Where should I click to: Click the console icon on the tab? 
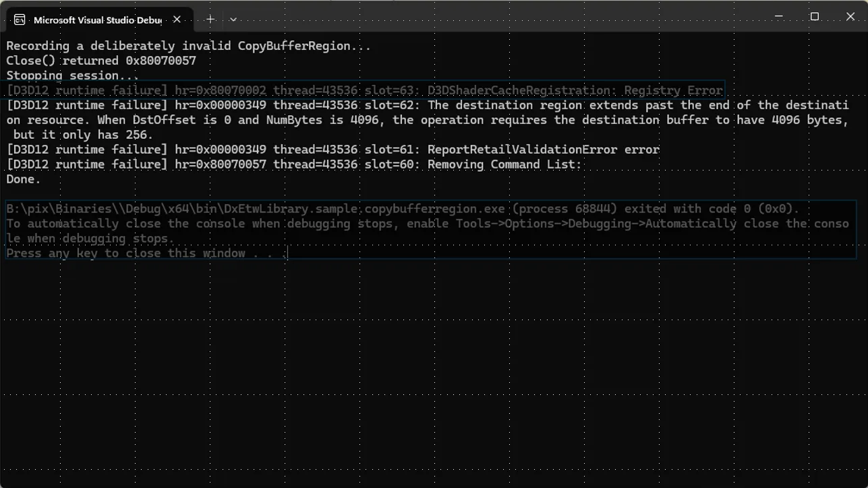tap(20, 20)
